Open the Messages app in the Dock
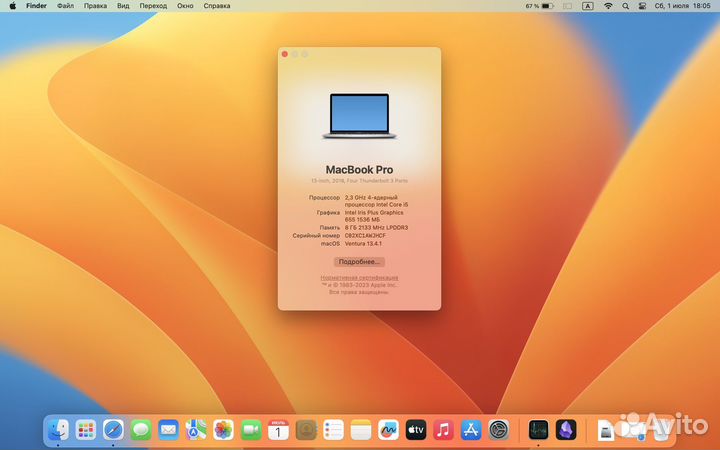 141,430
